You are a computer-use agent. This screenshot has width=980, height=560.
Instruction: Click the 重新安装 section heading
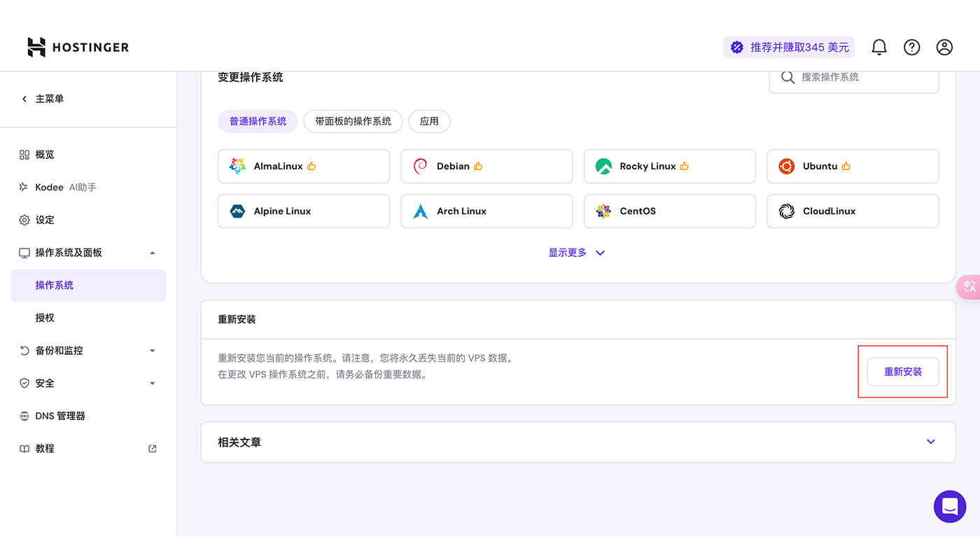237,319
